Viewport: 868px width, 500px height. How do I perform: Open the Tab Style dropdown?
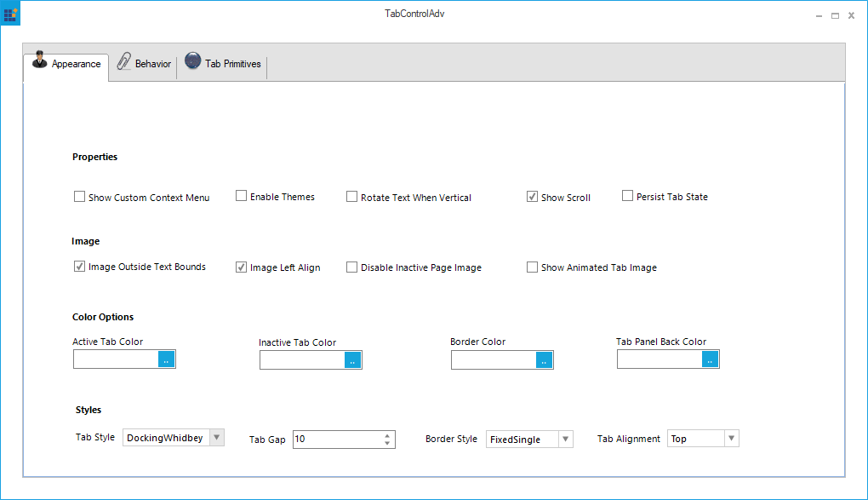coord(218,437)
